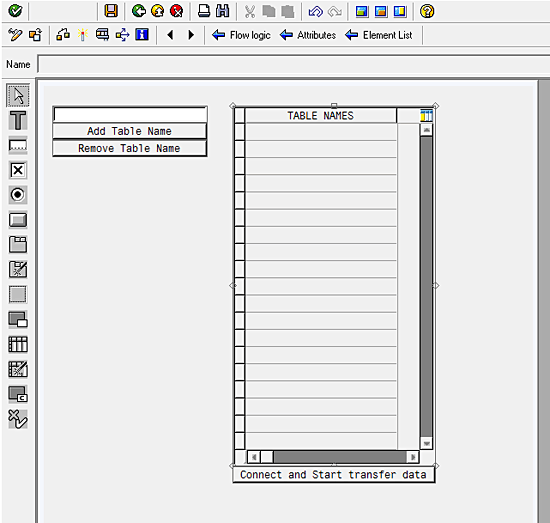Click the Name input field

pos(294,64)
